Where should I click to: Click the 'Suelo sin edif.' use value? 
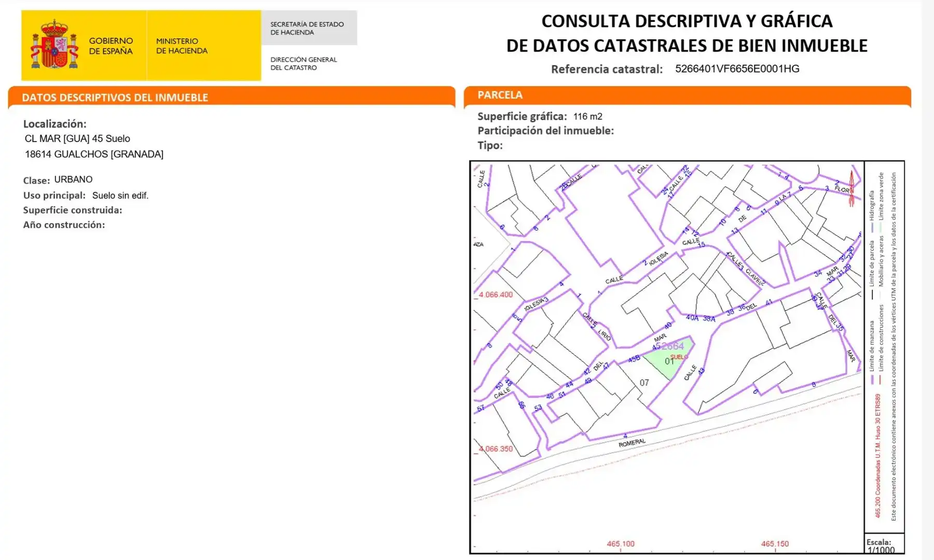[120, 195]
